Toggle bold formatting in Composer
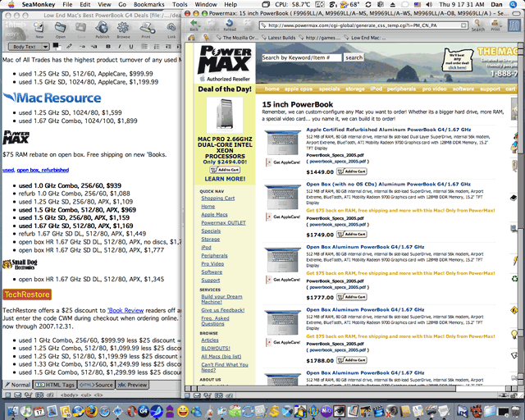The height and width of the screenshot is (420, 525). click(x=108, y=47)
